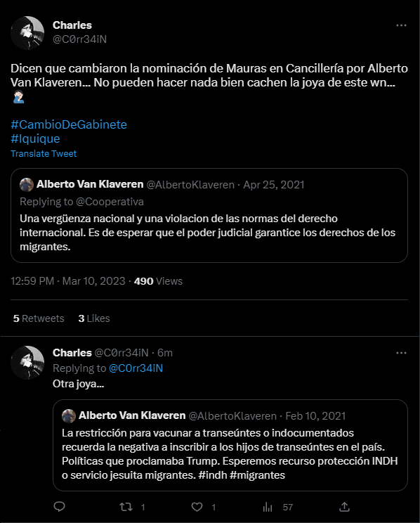Click the reply speech bubble icon
The image size is (420, 523).
click(x=59, y=507)
